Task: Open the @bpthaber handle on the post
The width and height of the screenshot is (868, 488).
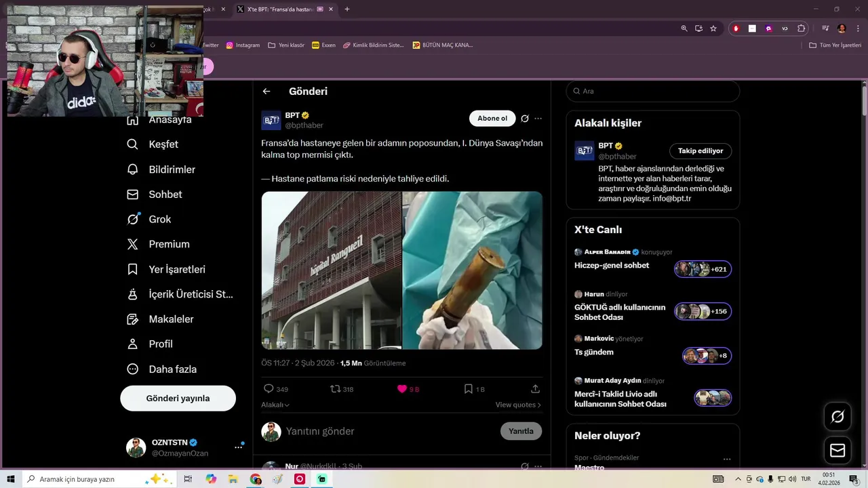Action: point(304,125)
